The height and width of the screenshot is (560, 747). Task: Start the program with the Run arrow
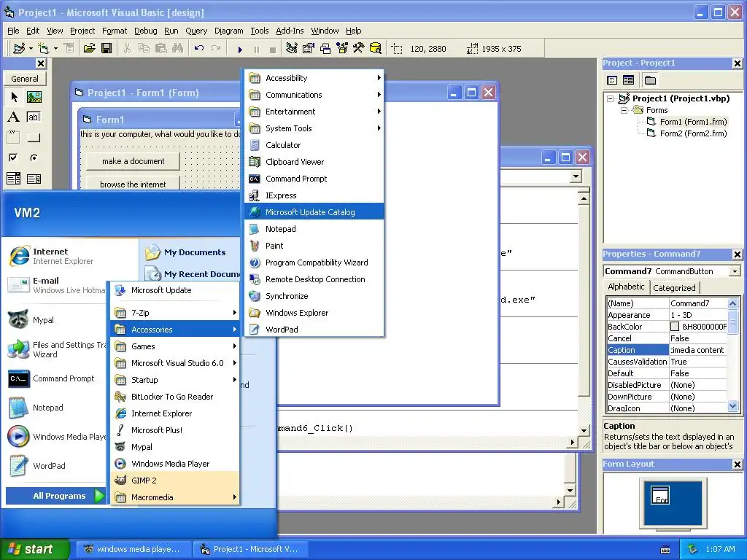240,49
